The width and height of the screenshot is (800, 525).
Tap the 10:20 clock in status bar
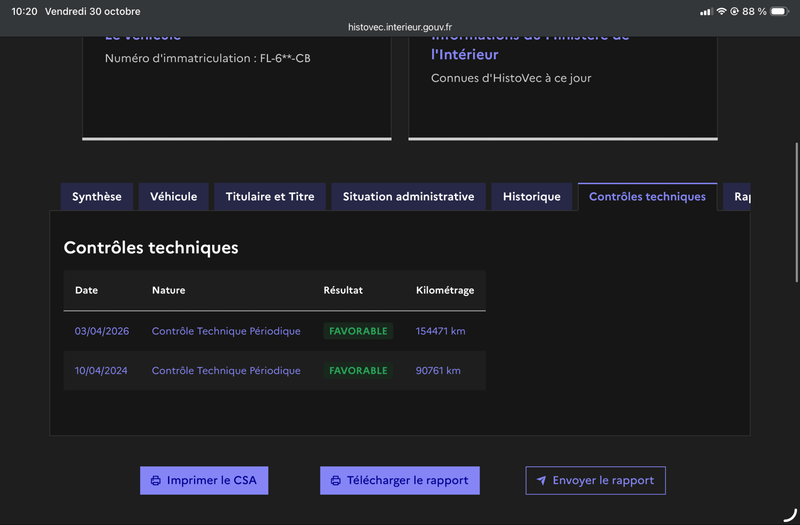pyautogui.click(x=24, y=11)
